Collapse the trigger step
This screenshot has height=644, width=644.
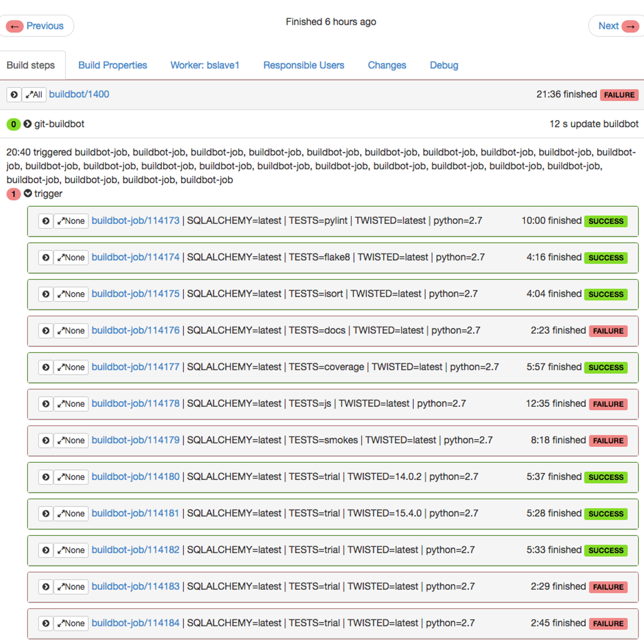click(x=28, y=194)
